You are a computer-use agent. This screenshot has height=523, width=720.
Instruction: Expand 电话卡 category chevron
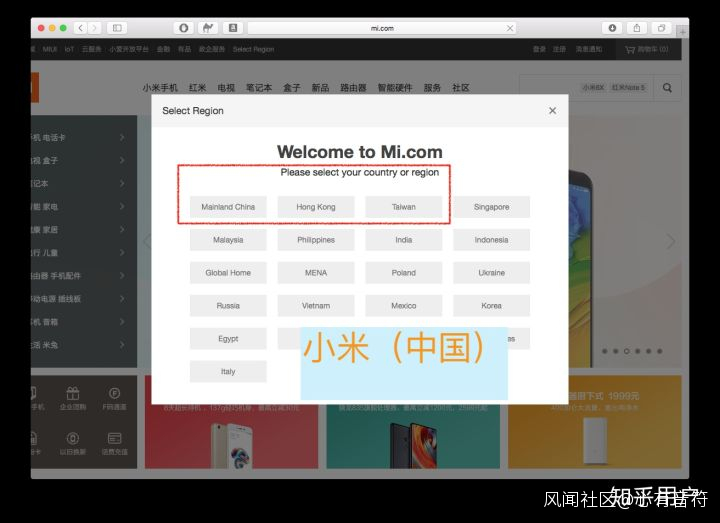point(122,137)
